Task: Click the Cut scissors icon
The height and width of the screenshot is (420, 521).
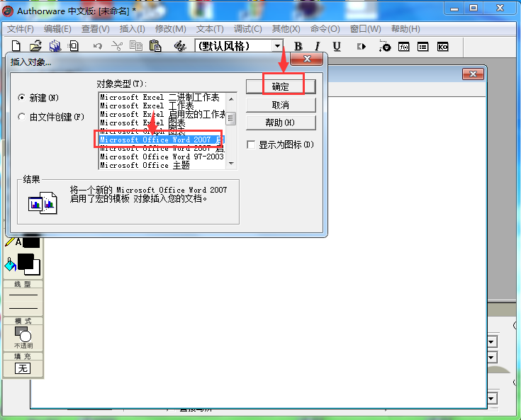Action: click(117, 46)
